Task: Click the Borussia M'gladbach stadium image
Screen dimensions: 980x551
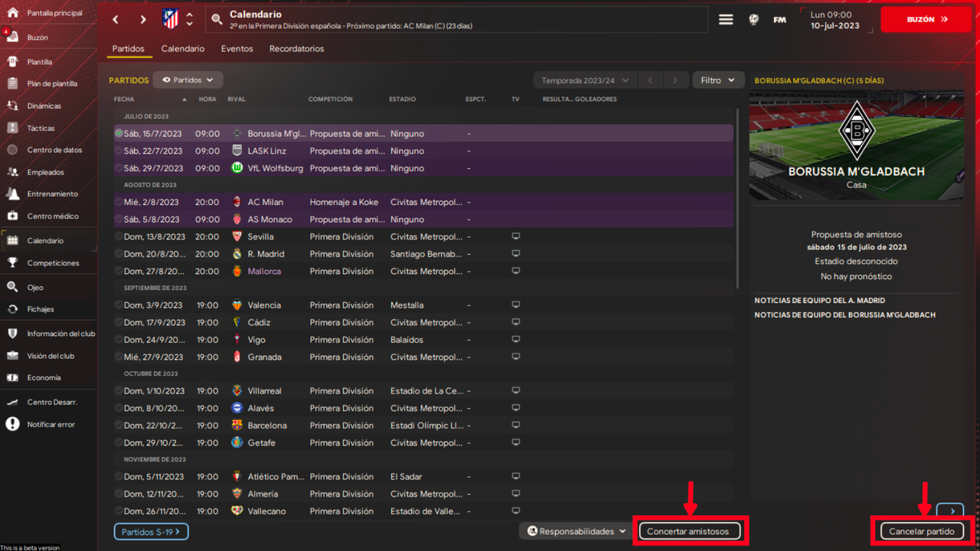Action: click(x=857, y=146)
